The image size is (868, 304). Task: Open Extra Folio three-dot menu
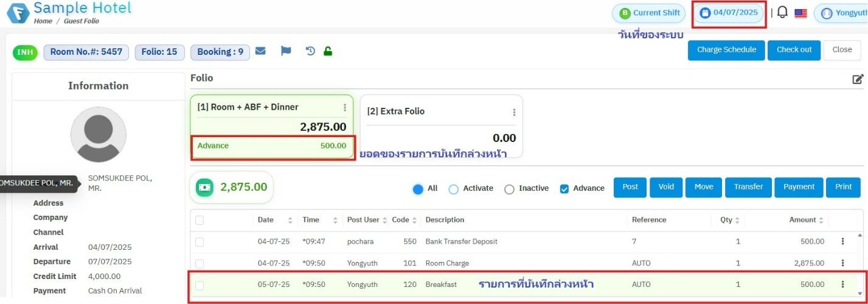coord(514,112)
